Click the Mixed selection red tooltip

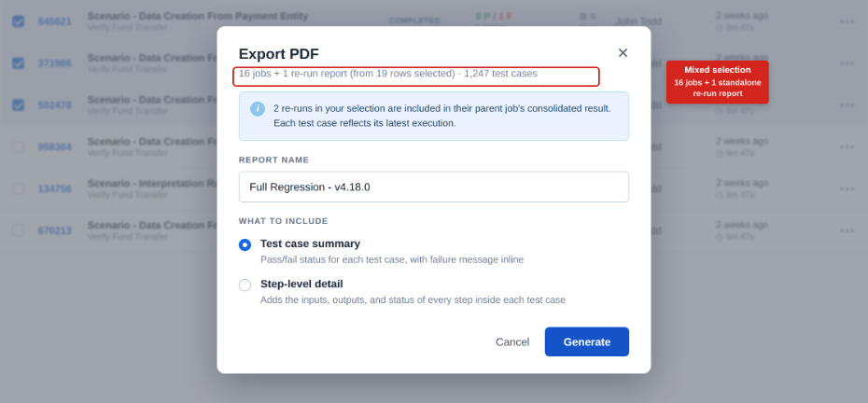tap(718, 82)
